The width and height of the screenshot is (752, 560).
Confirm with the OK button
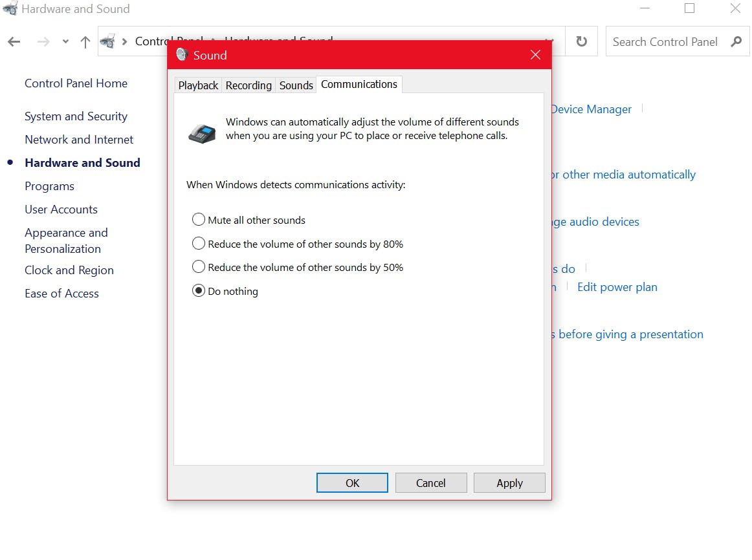click(352, 483)
